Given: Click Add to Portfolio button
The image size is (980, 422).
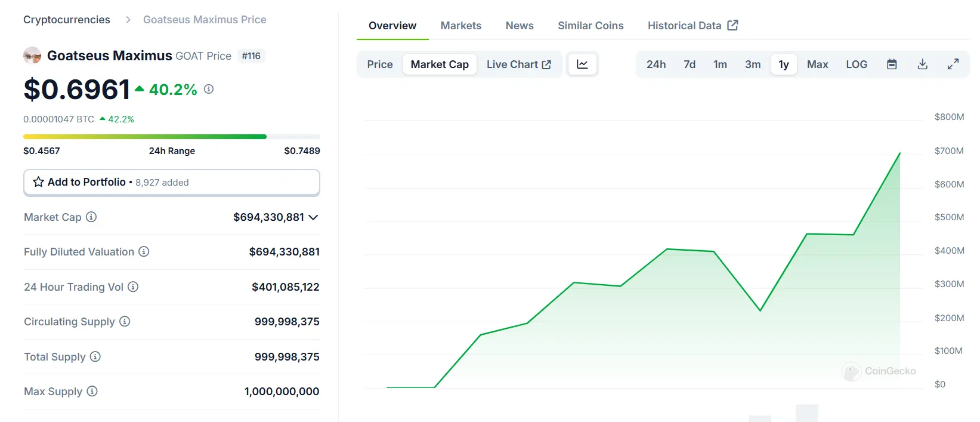Looking at the screenshot, I should point(172,182).
